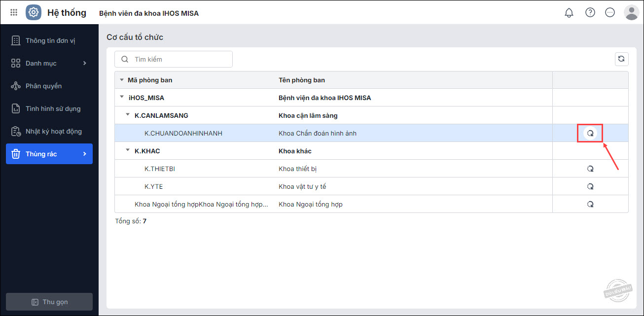Select the Thùng rác menu item
Image resolution: width=644 pixels, height=316 pixels.
pyautogui.click(x=49, y=154)
